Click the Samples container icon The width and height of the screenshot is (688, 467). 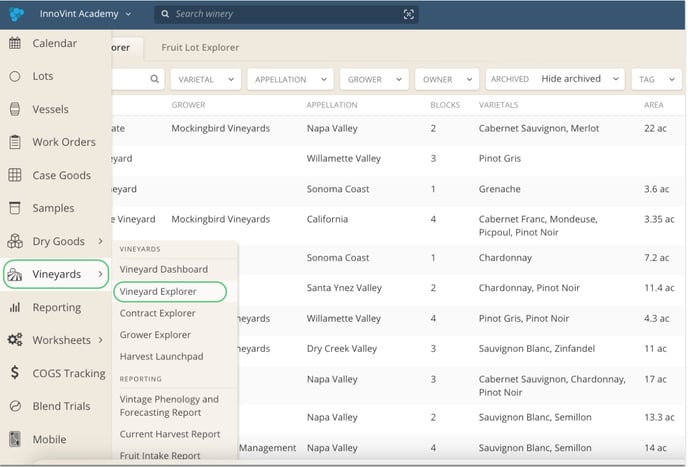pos(15,208)
